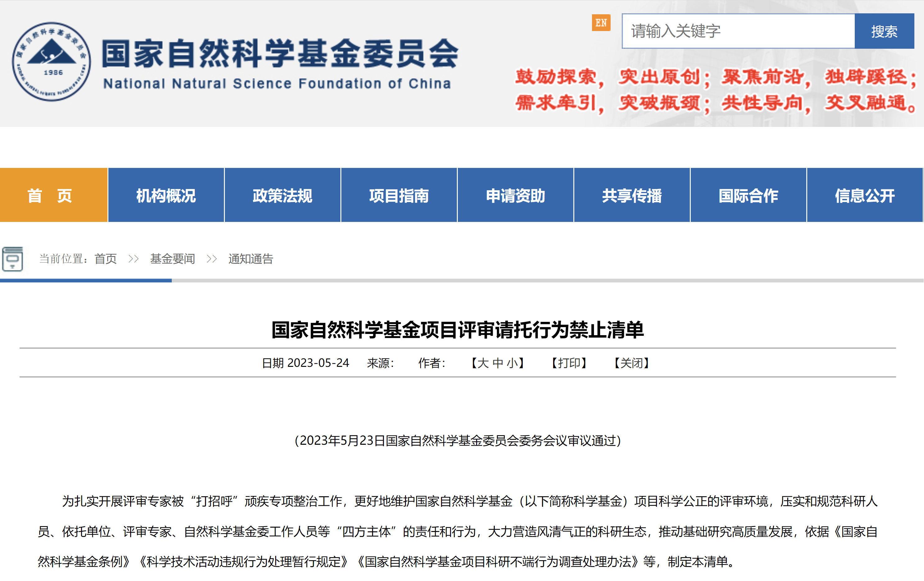The height and width of the screenshot is (581, 924).
Task: Set font size to 中
Action: point(498,363)
